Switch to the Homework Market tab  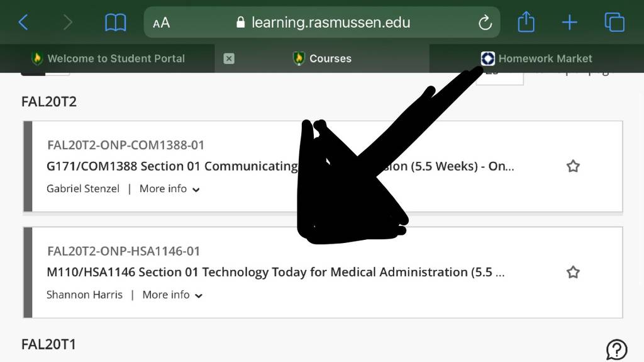coord(537,59)
